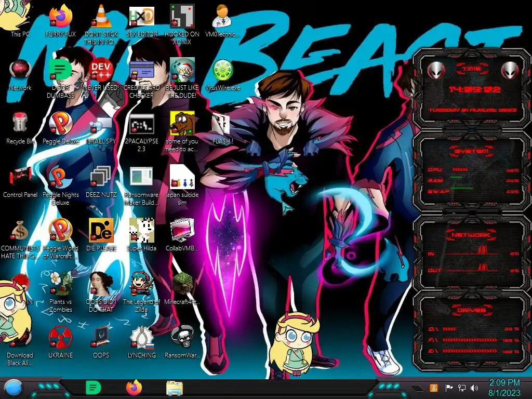The width and height of the screenshot is (532, 399).
Task: Click the RAM usage bar in widget
Action: click(x=456, y=178)
